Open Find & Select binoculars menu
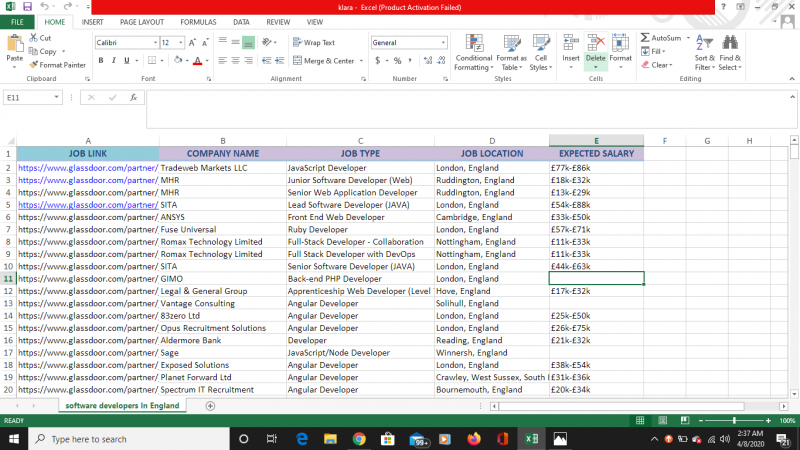 point(730,53)
